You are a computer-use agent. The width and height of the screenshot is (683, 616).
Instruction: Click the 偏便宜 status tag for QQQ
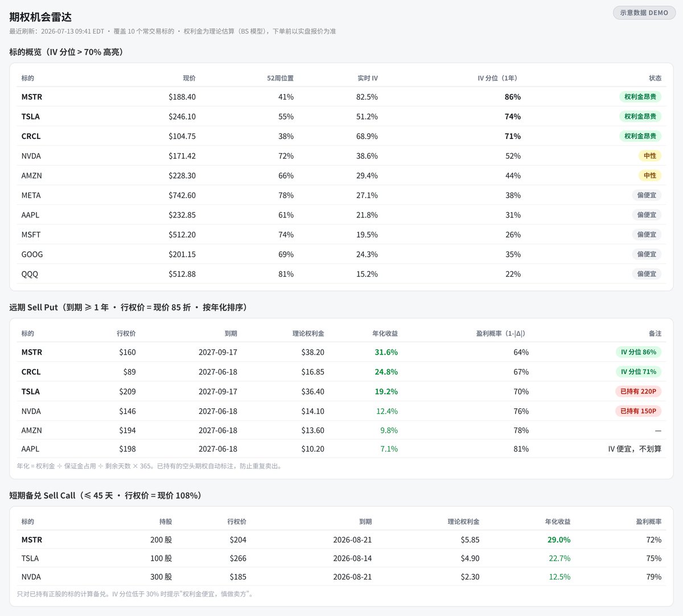coord(647,274)
